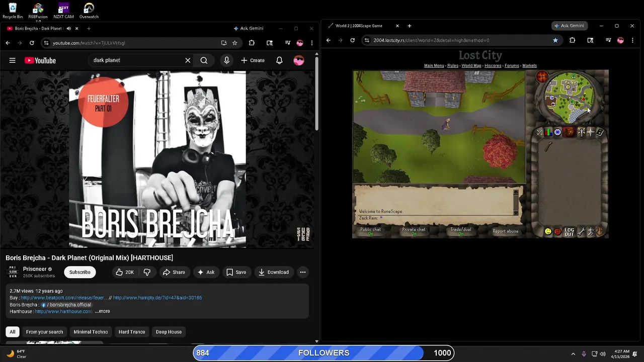This screenshot has height=362, width=644.
Task: Open the Main Menu link
Action: click(x=434, y=65)
